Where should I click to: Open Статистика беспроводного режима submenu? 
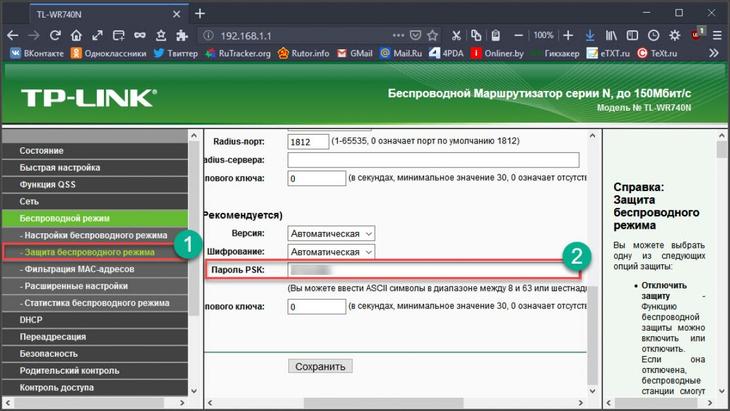[x=95, y=303]
